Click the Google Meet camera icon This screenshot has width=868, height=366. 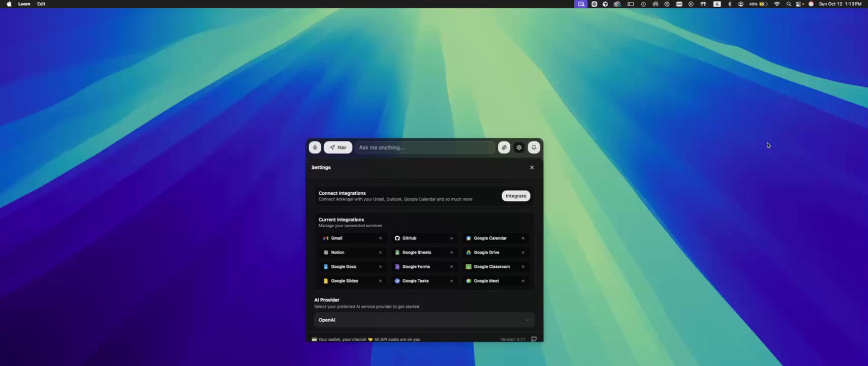[x=469, y=281]
